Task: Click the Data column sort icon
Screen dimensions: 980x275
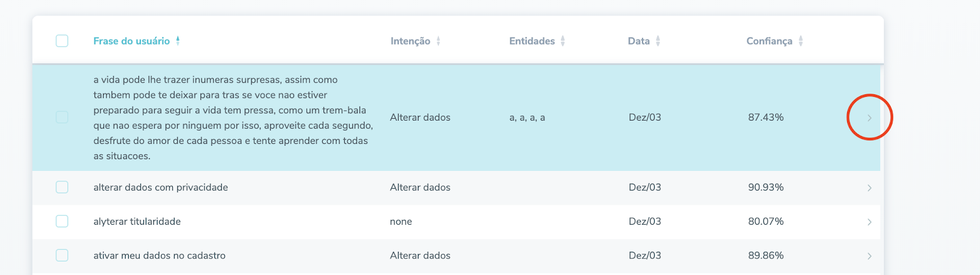Action: 658,41
